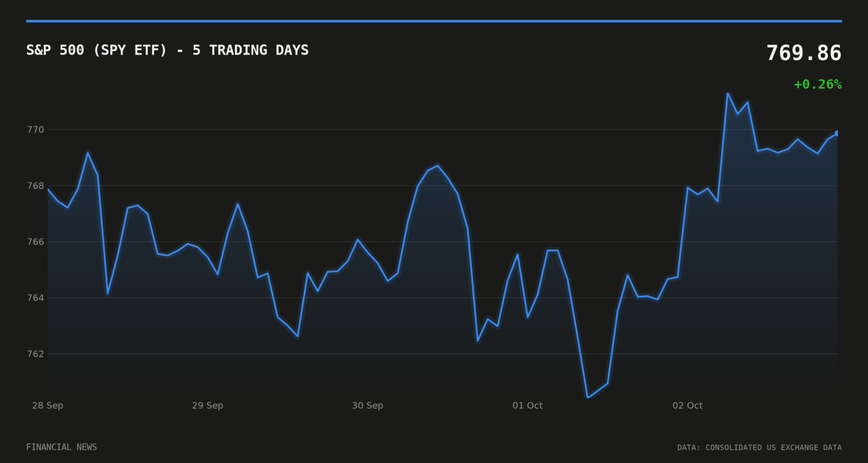Image resolution: width=868 pixels, height=463 pixels.
Task: Click the 762 y-axis label
Action: (x=36, y=354)
